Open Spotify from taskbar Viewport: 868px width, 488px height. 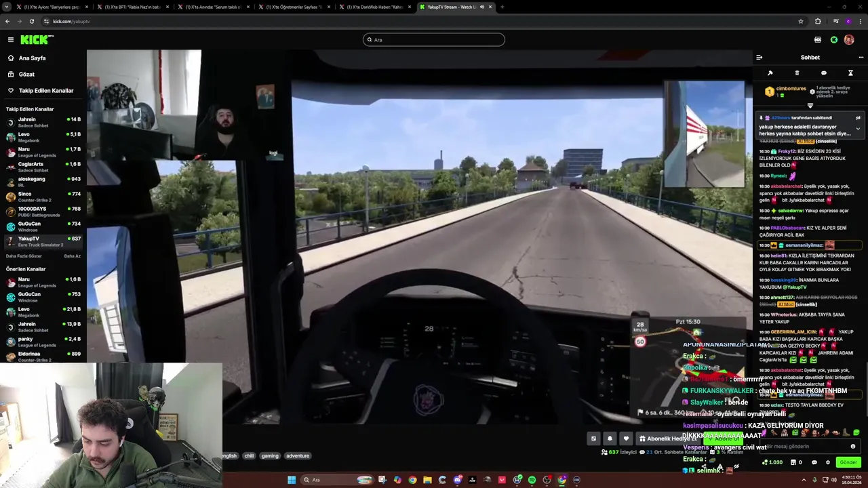[532, 480]
